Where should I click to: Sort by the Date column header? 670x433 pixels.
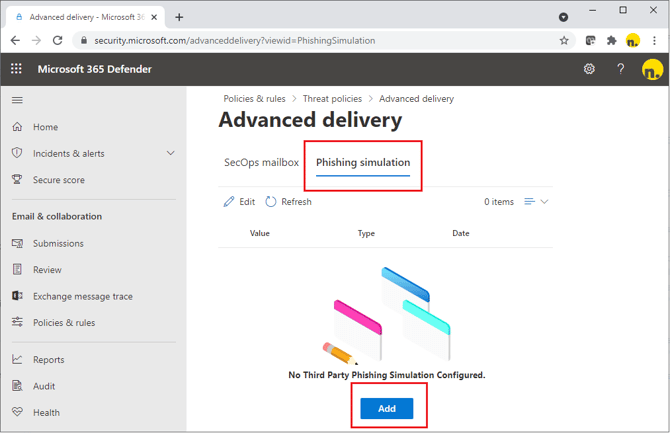461,233
